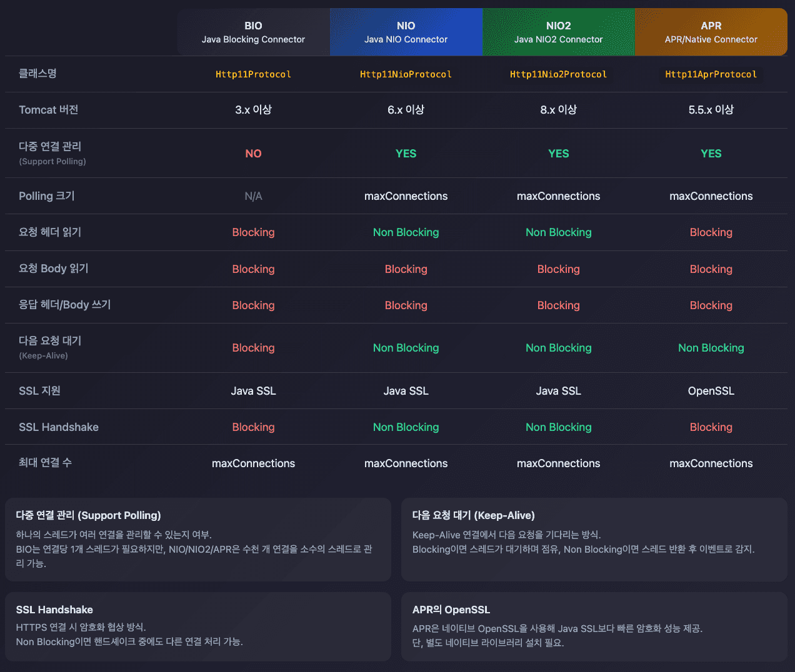Image resolution: width=795 pixels, height=672 pixels.
Task: Switch to the NIO2 column header
Action: pos(558,32)
